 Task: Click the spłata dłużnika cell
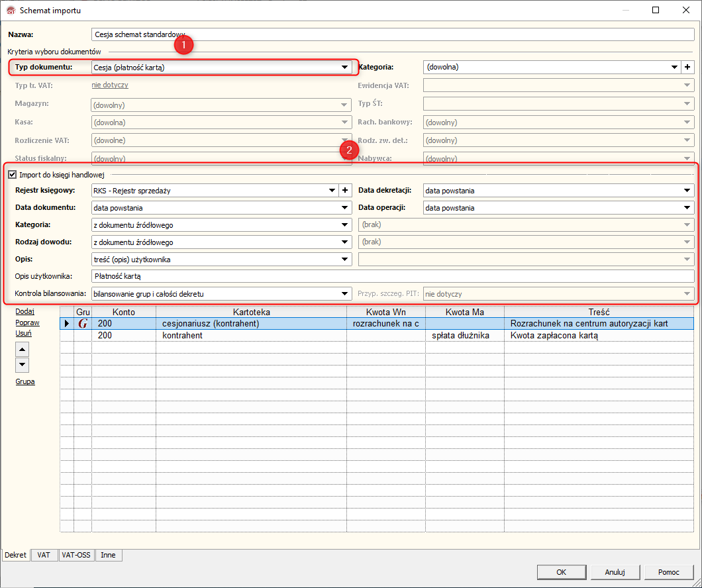coord(465,335)
